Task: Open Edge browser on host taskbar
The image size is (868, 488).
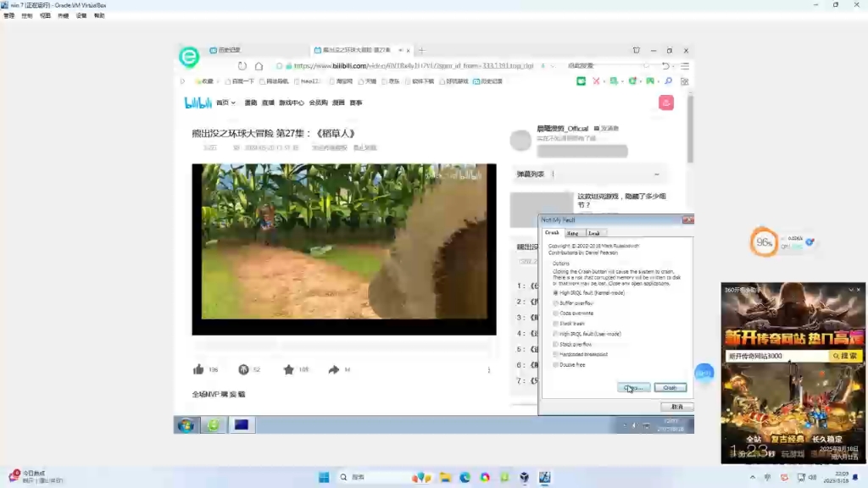Action: (x=465, y=478)
